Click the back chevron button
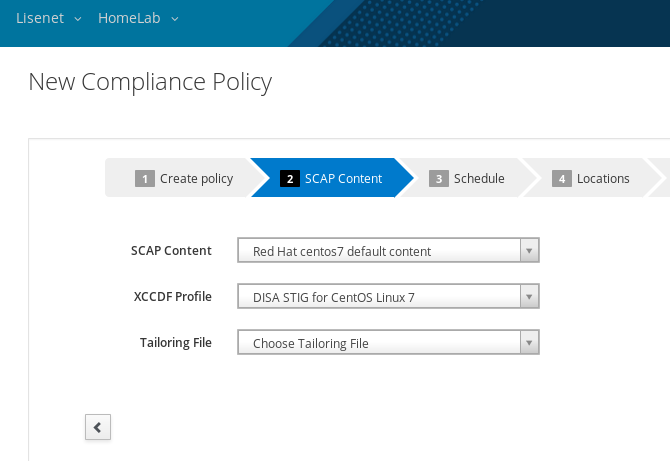Image resolution: width=670 pixels, height=461 pixels. 98,427
